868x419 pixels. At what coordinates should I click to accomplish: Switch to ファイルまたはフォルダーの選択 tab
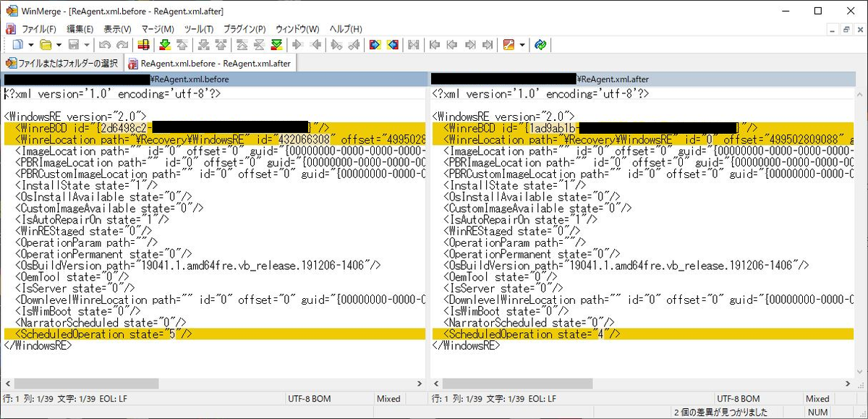62,63
